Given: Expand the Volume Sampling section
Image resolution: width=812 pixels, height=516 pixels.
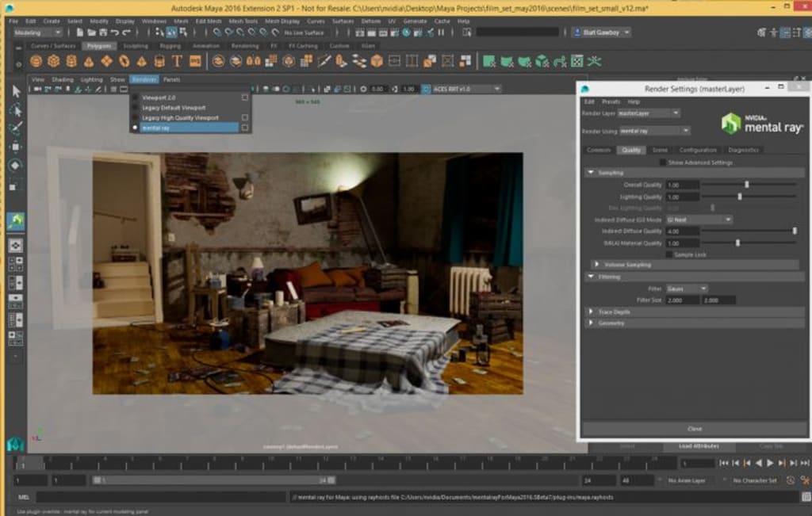Looking at the screenshot, I should tap(596, 264).
